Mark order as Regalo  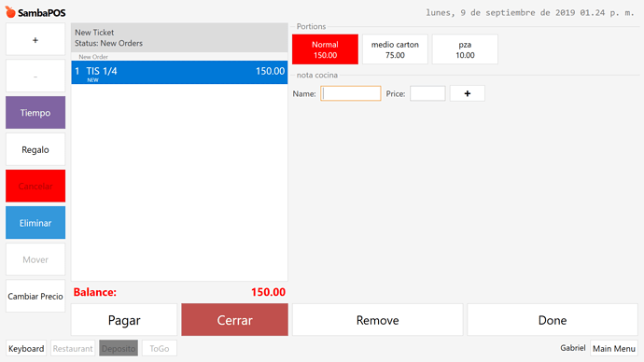coord(35,149)
